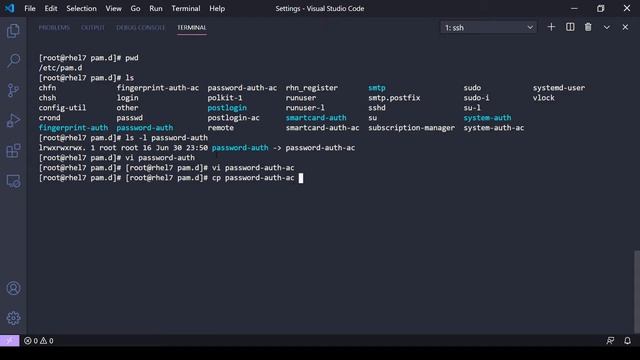Open the Go menu
The image size is (640, 360).
point(135,8)
